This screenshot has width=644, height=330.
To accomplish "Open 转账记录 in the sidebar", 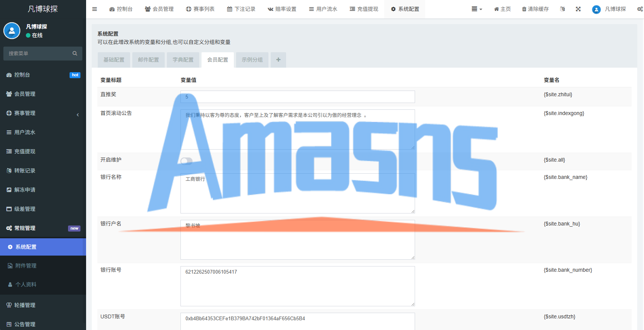I will [x=43, y=171].
